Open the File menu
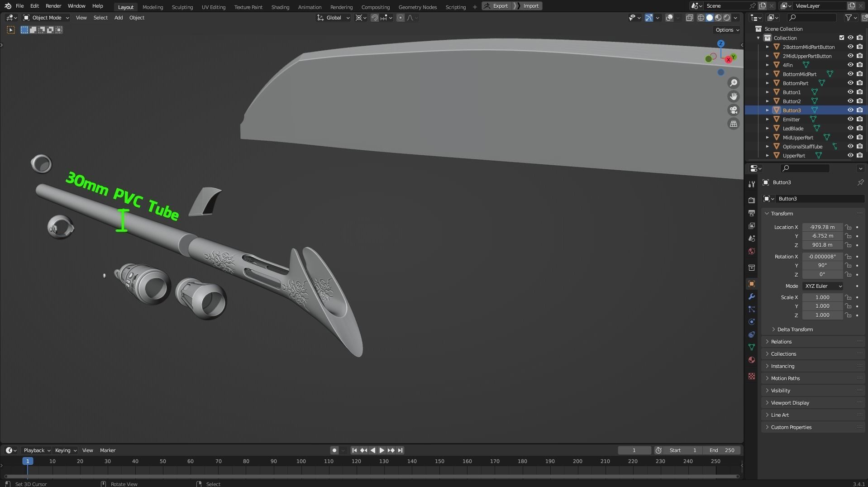This screenshot has height=487, width=868. 19,6
